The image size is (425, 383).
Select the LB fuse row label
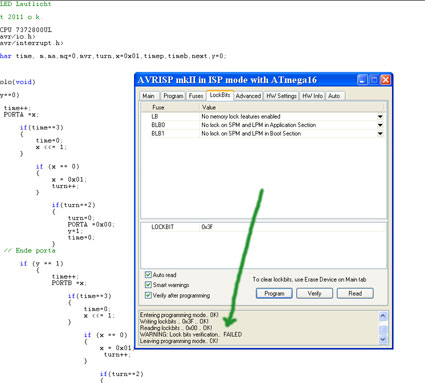point(155,116)
